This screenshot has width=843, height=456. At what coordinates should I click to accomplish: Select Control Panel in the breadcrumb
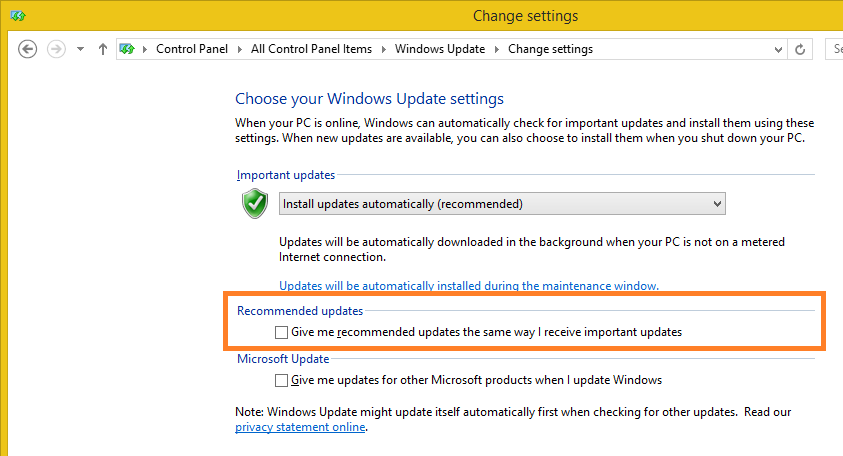coord(192,49)
